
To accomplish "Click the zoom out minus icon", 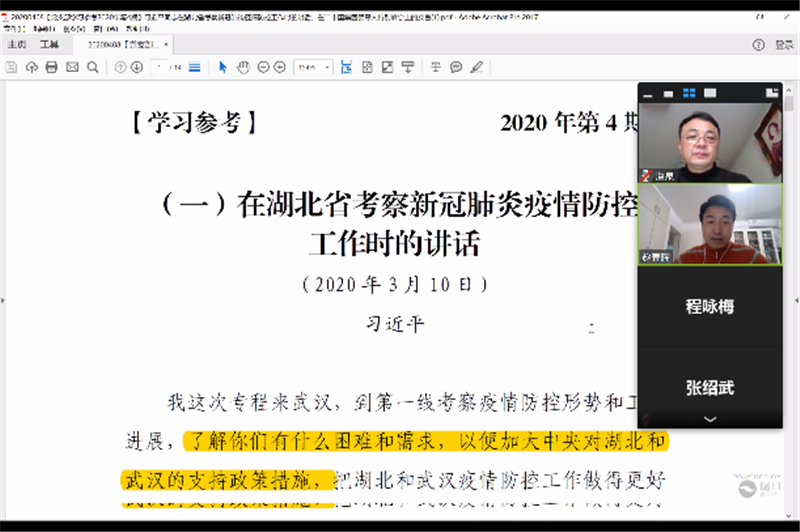I will 264,67.
